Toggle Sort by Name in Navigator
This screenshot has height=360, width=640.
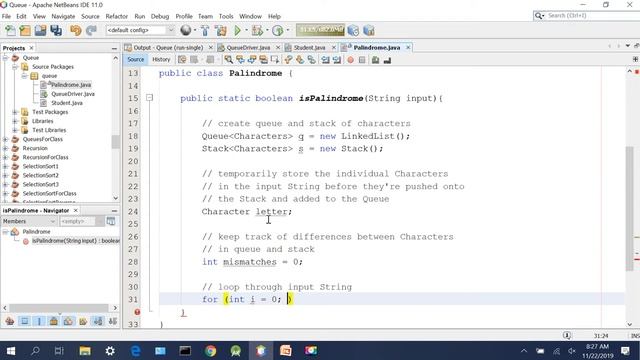pos(98,321)
